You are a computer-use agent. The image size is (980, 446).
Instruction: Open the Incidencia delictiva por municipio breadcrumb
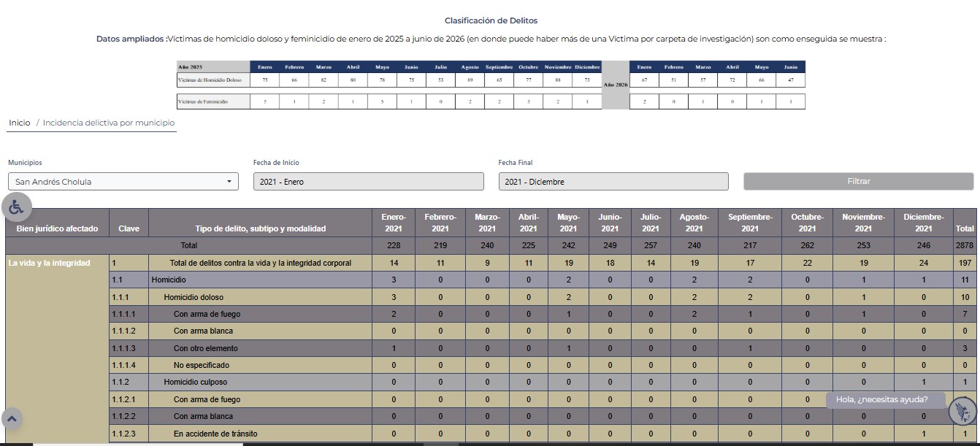(109, 123)
